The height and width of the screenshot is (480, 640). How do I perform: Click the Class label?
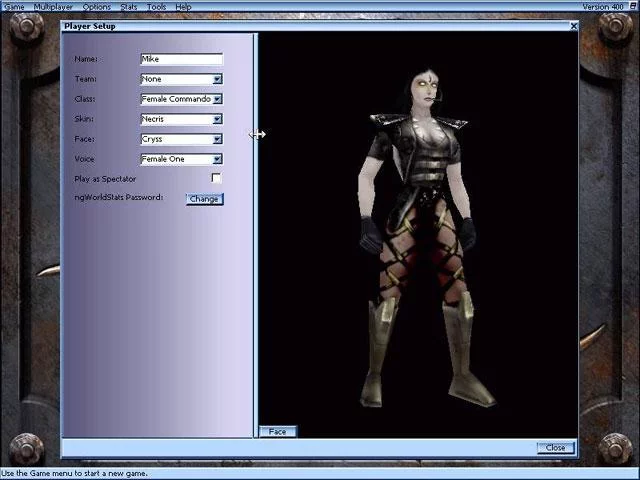coord(84,99)
